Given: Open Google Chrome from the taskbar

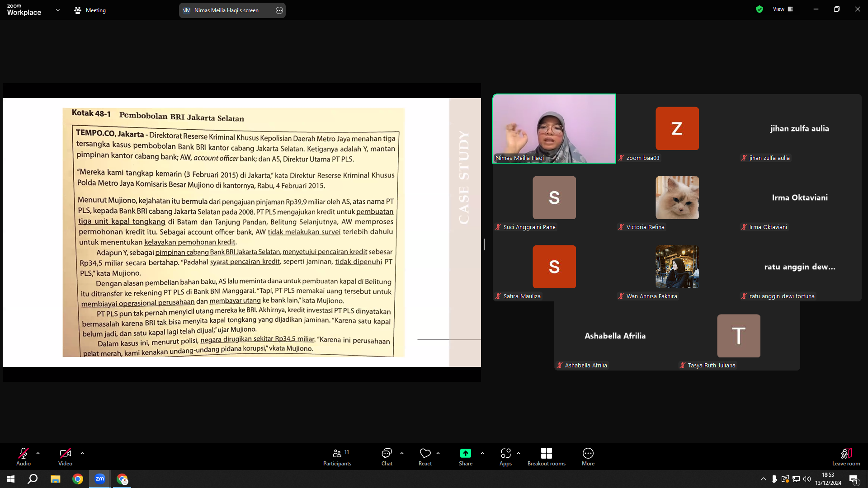Looking at the screenshot, I should 78,479.
